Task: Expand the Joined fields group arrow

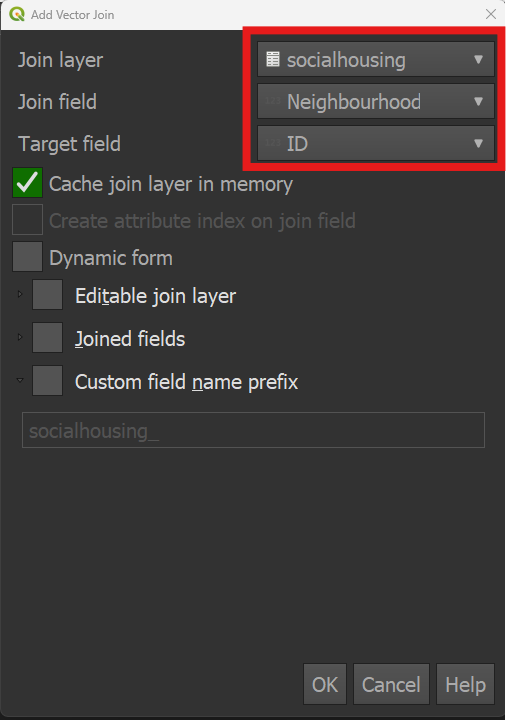Action: (x=20, y=337)
